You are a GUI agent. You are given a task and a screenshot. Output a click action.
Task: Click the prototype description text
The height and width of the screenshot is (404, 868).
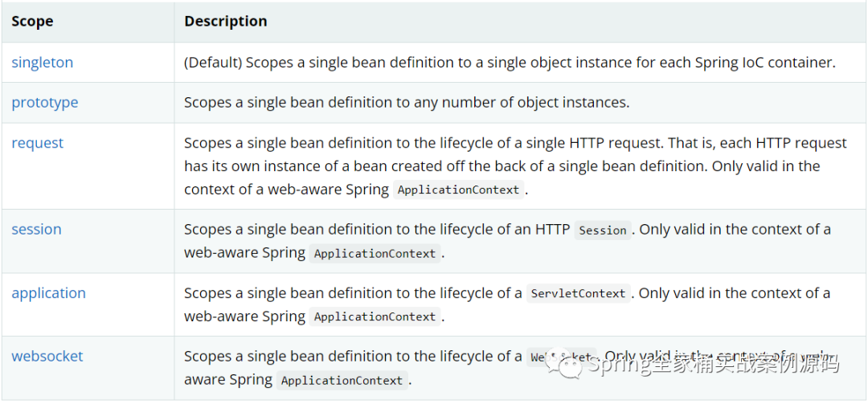pos(407,103)
